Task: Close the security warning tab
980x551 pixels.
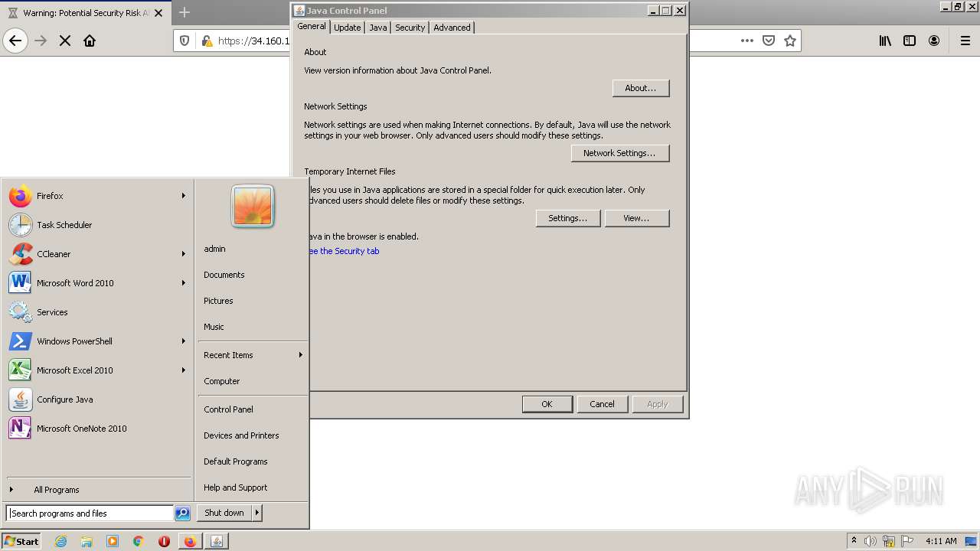Action: (x=158, y=13)
